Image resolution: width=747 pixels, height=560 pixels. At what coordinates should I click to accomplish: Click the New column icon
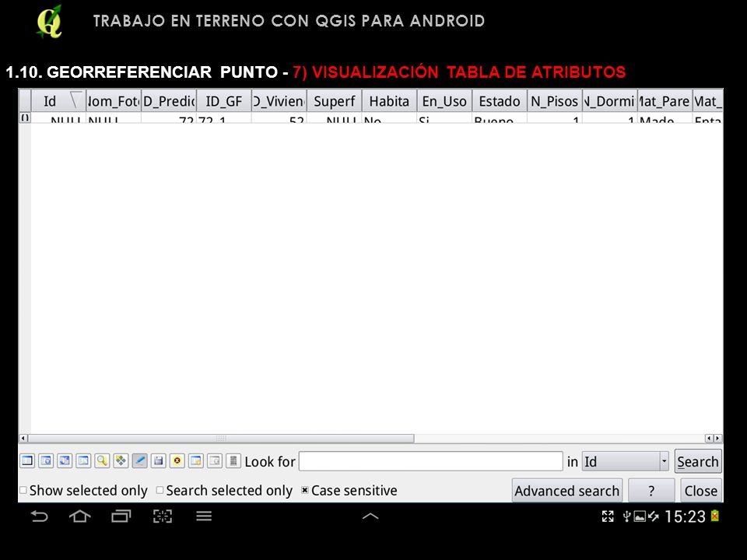[196, 461]
